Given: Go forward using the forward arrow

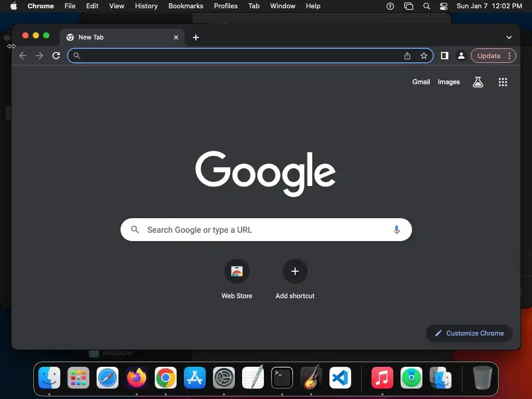Looking at the screenshot, I should pyautogui.click(x=39, y=56).
